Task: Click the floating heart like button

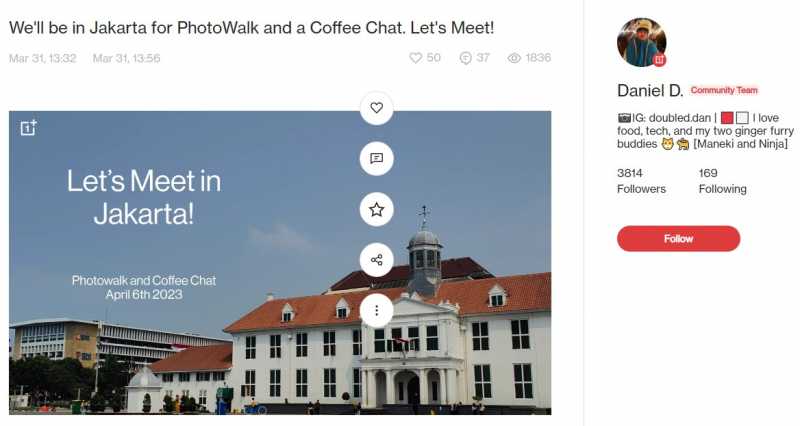Action: pos(377,108)
